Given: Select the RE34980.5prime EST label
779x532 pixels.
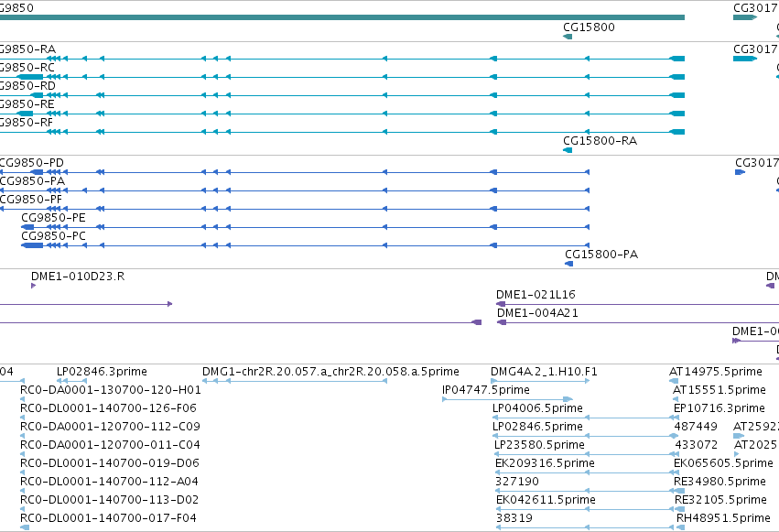Looking at the screenshot, I should tap(719, 482).
